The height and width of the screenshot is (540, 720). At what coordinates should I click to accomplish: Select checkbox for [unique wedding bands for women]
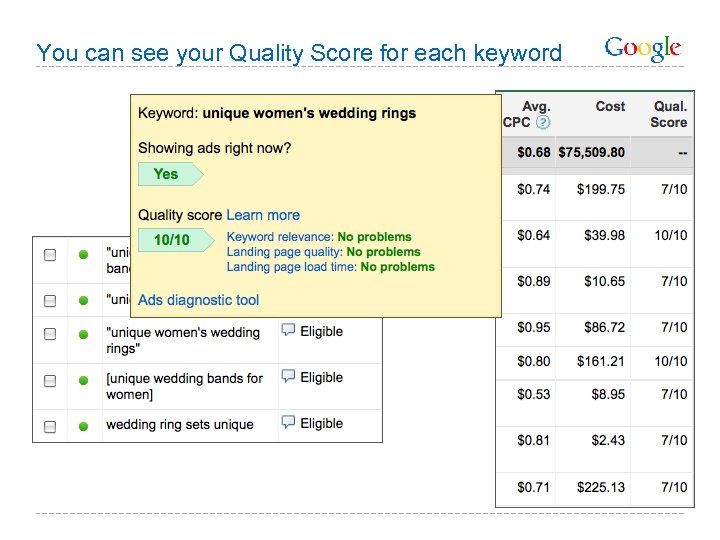(50, 381)
